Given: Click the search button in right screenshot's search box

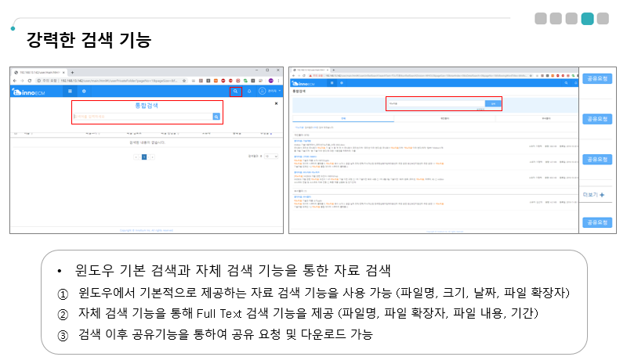Looking at the screenshot, I should [492, 103].
